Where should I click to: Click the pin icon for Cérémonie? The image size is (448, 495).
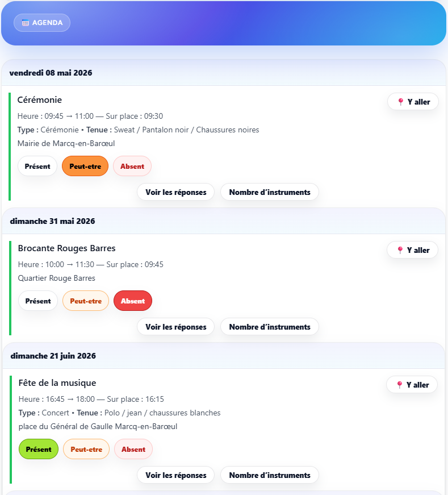point(401,102)
